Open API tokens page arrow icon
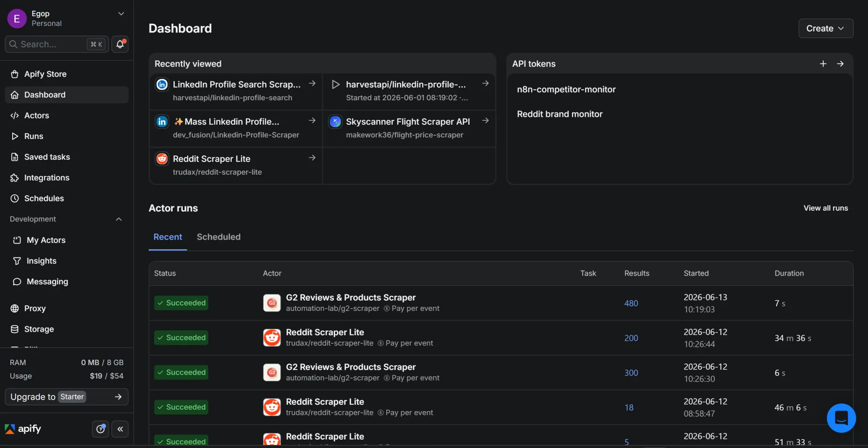The width and height of the screenshot is (868, 448). pyautogui.click(x=840, y=64)
